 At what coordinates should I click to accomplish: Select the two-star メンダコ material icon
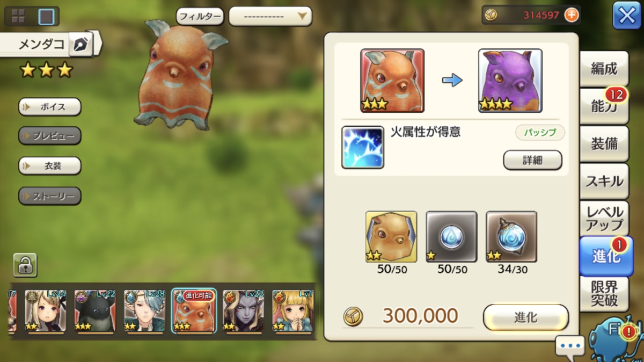point(391,236)
